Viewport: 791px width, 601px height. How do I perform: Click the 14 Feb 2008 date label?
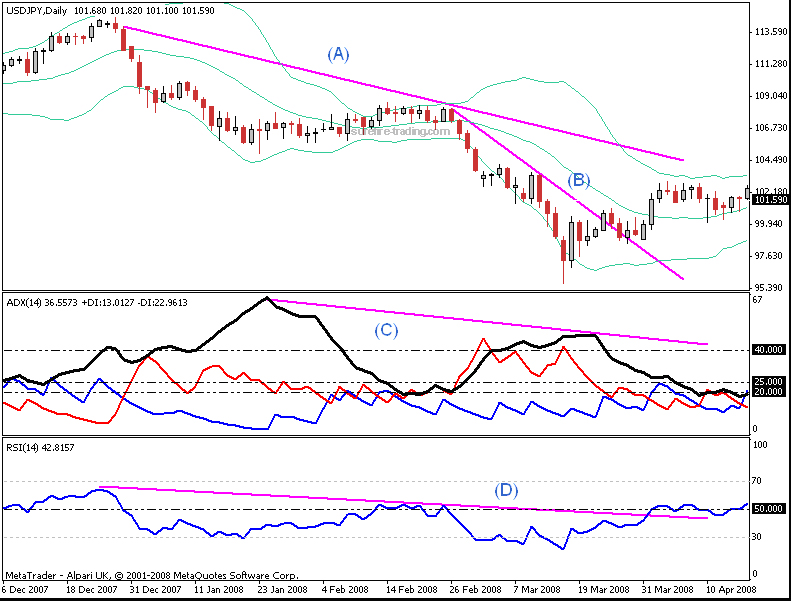(412, 589)
